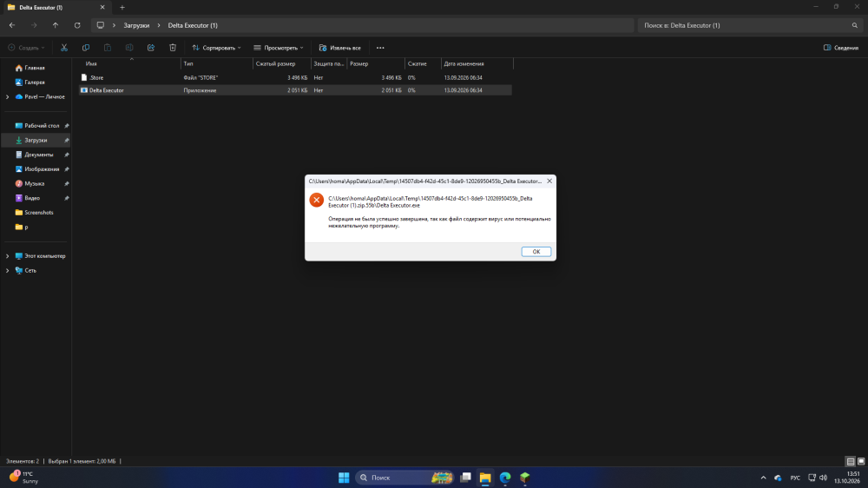Viewport: 868px width, 488px height.
Task: Open Загрузки in sidebar
Action: point(36,140)
